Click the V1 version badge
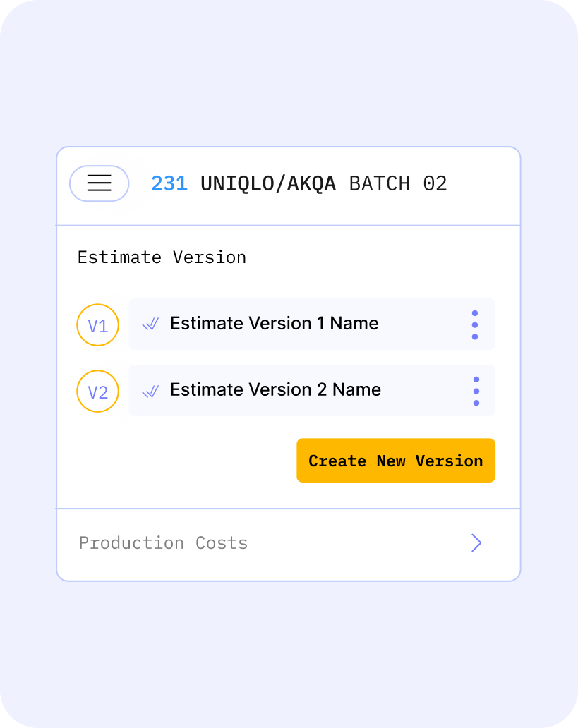The height and width of the screenshot is (728, 578). click(97, 325)
